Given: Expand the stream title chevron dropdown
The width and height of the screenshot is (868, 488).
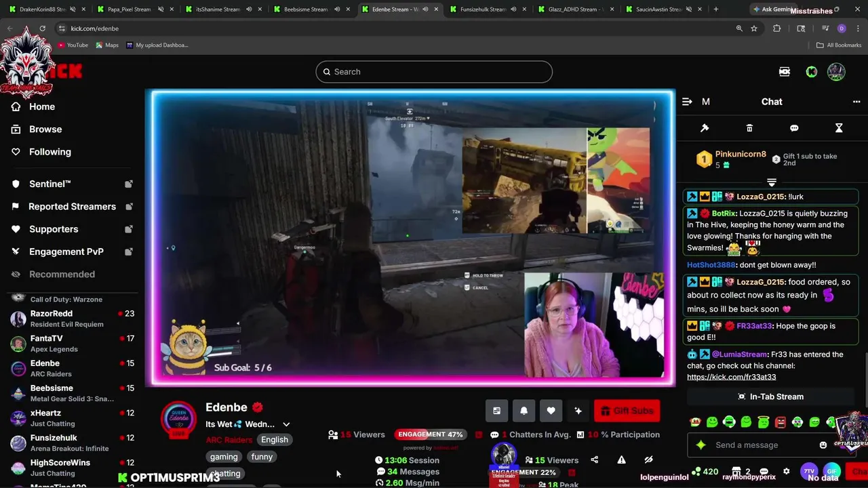Looking at the screenshot, I should click(286, 424).
